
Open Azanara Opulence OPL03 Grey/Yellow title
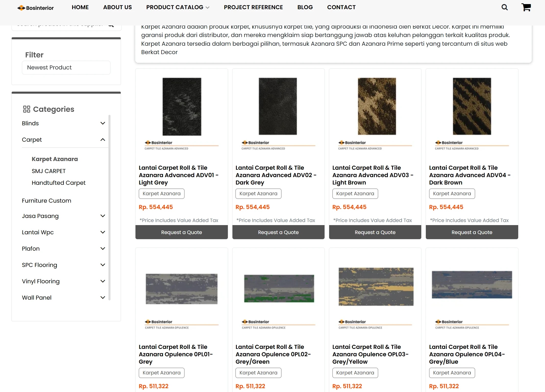click(x=370, y=354)
